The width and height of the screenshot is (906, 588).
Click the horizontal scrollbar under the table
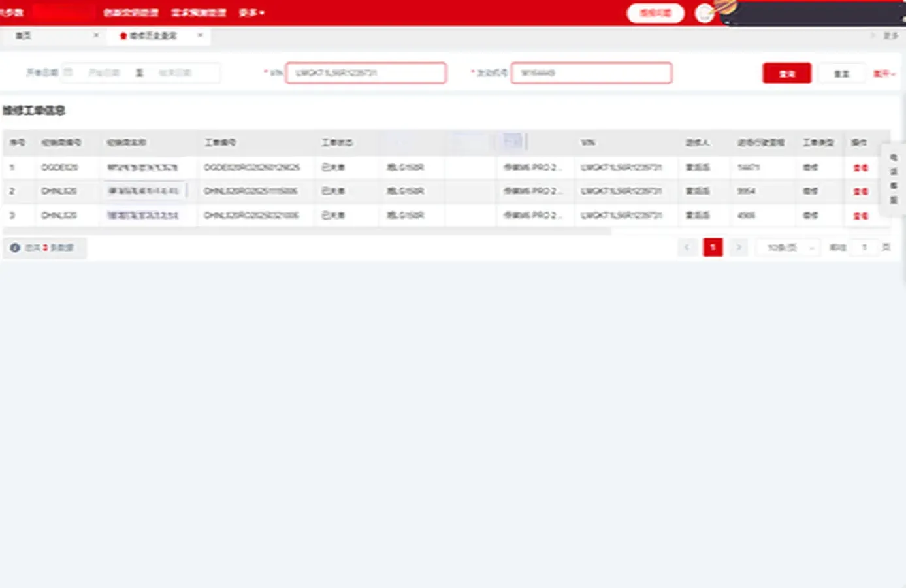pos(307,231)
